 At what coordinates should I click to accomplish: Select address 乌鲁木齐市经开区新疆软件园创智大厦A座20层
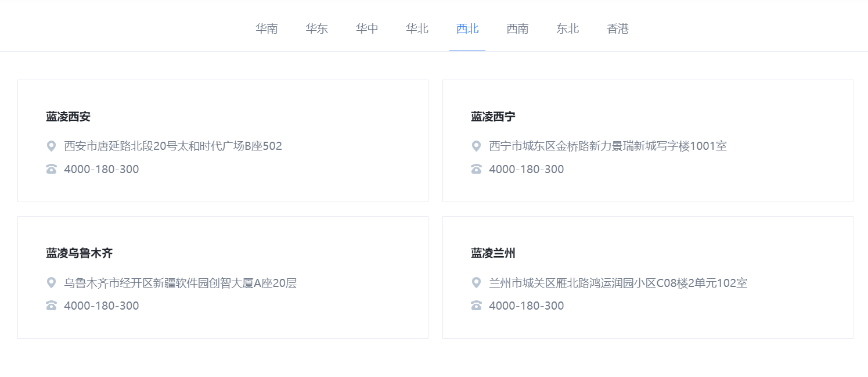181,283
